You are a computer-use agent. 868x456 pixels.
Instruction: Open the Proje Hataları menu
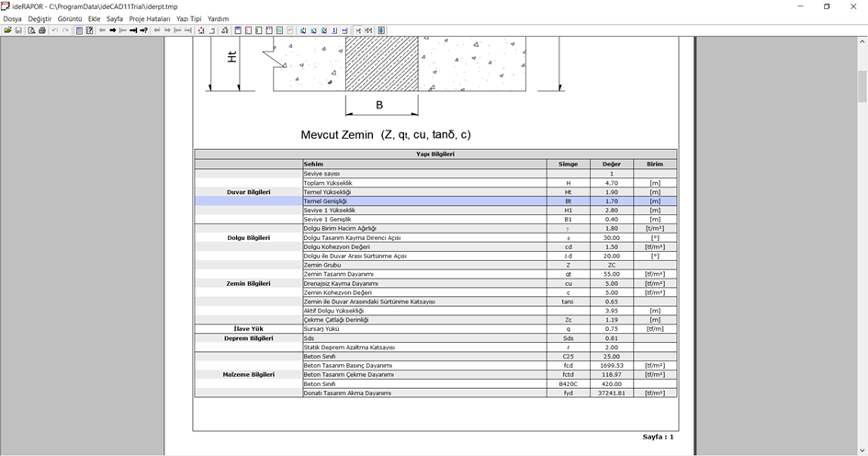pos(150,18)
